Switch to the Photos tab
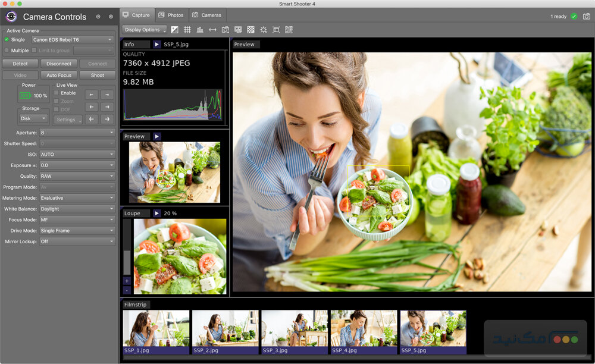This screenshot has height=364, width=595. tap(171, 15)
